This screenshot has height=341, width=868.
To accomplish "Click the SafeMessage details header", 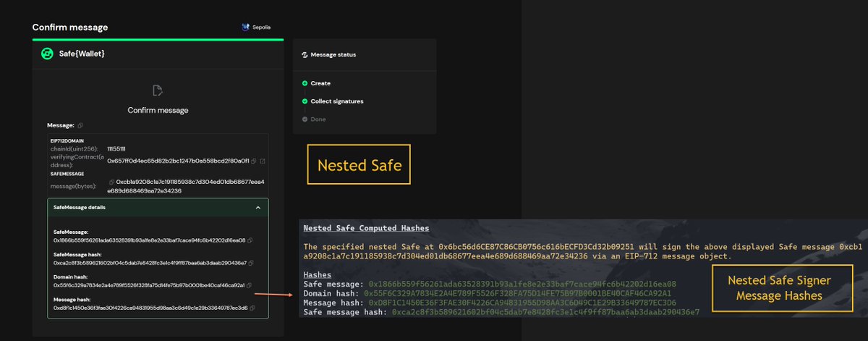I will [158, 207].
